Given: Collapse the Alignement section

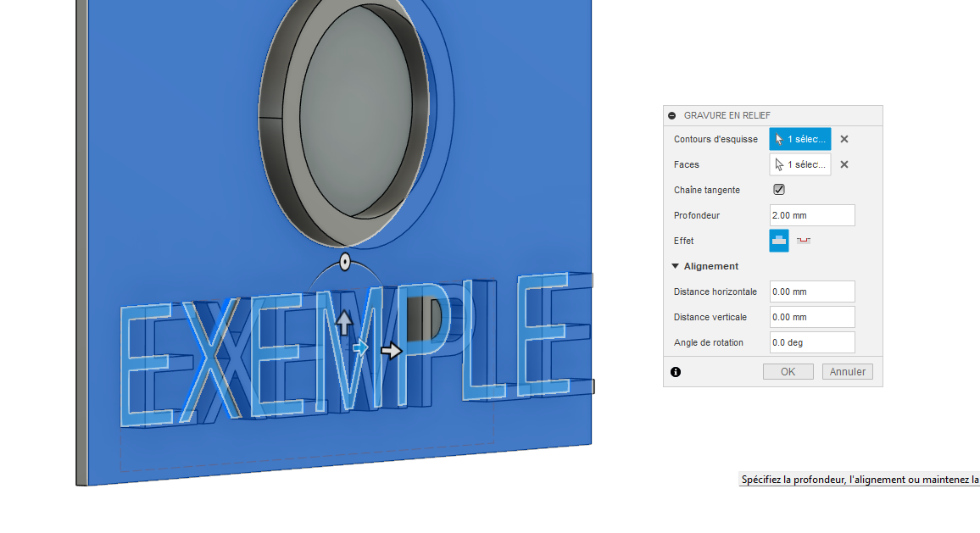Looking at the screenshot, I should [x=675, y=266].
